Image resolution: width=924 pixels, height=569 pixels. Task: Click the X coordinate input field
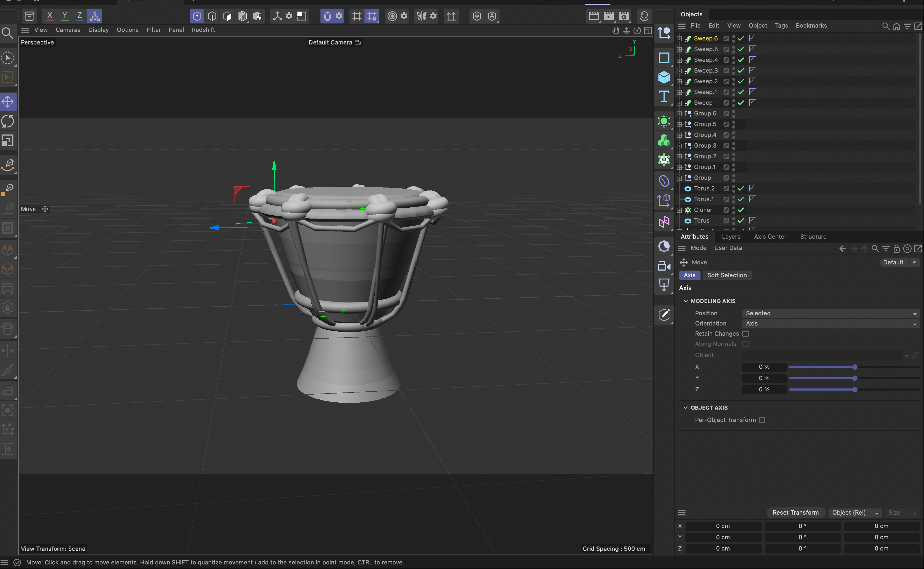(x=723, y=526)
